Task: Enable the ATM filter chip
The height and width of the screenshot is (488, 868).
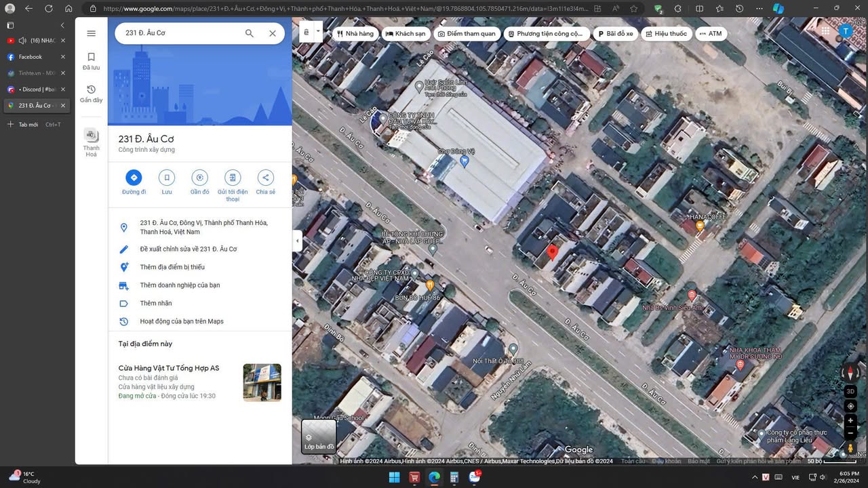Action: pos(711,33)
